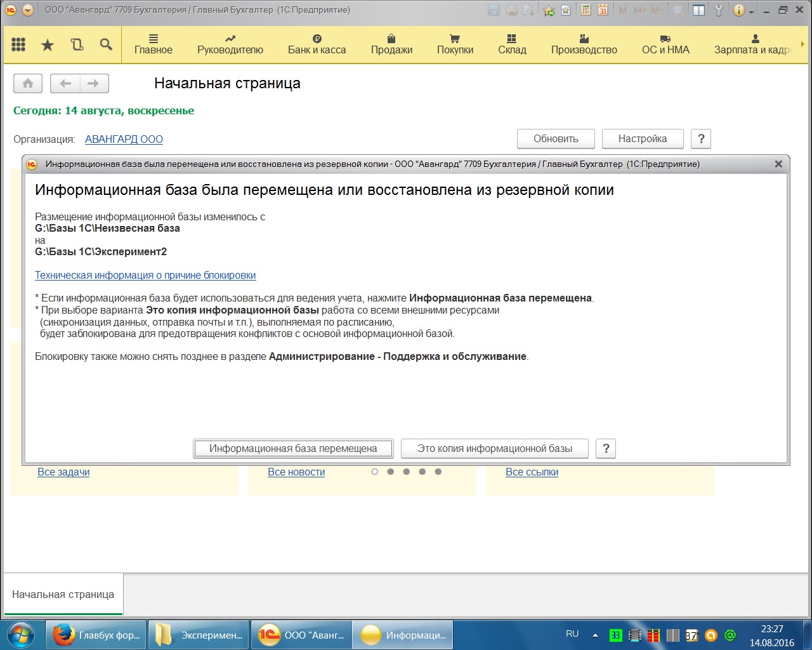Open the calculator icon in title bar
Screen dimensions: 812x650
click(x=586, y=10)
